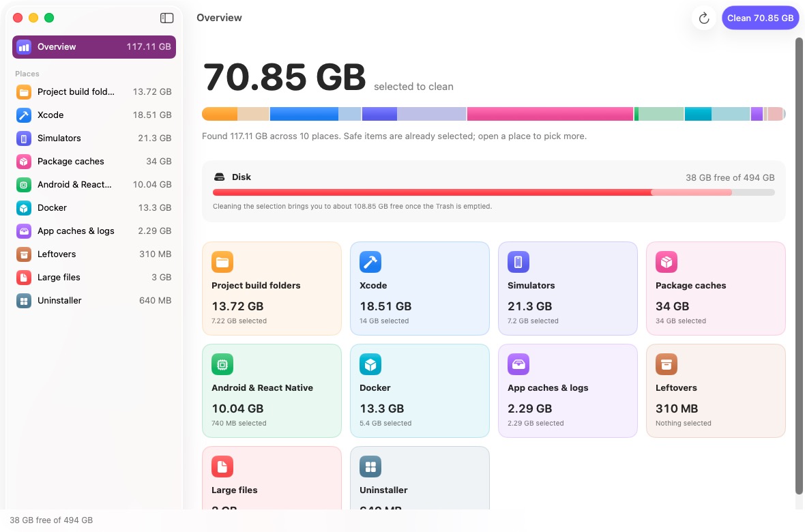Screen dimensions: 805x532
Task: Click 'App caches & logs' sidebar row
Action: [x=94, y=231]
